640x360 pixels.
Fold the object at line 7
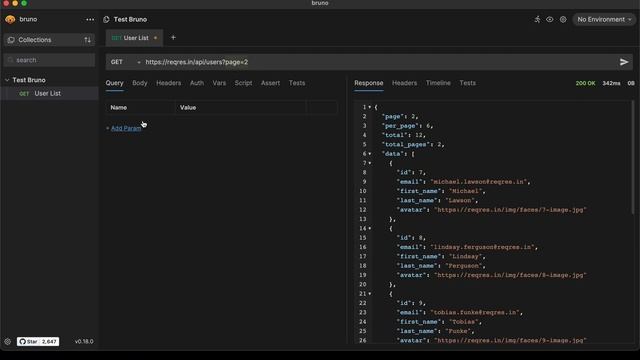370,163
